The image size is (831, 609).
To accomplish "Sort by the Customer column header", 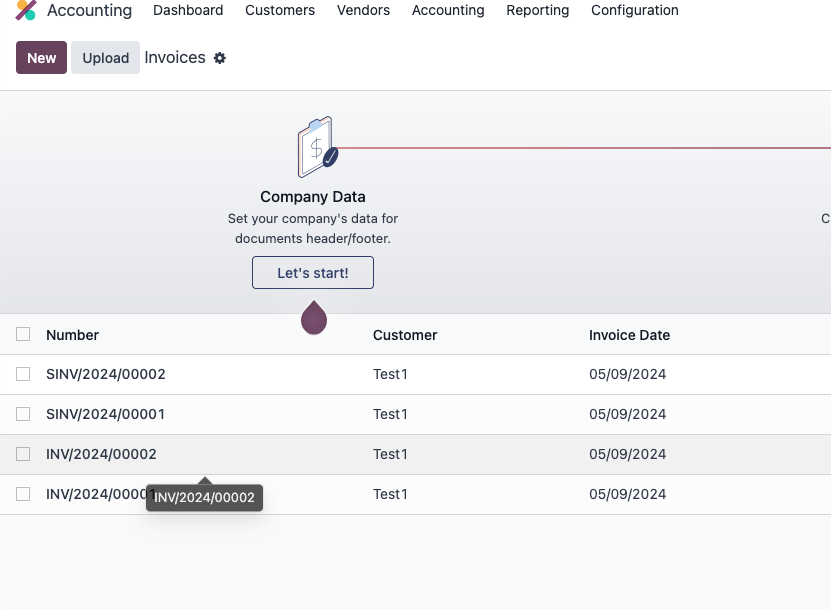I will 405,335.
